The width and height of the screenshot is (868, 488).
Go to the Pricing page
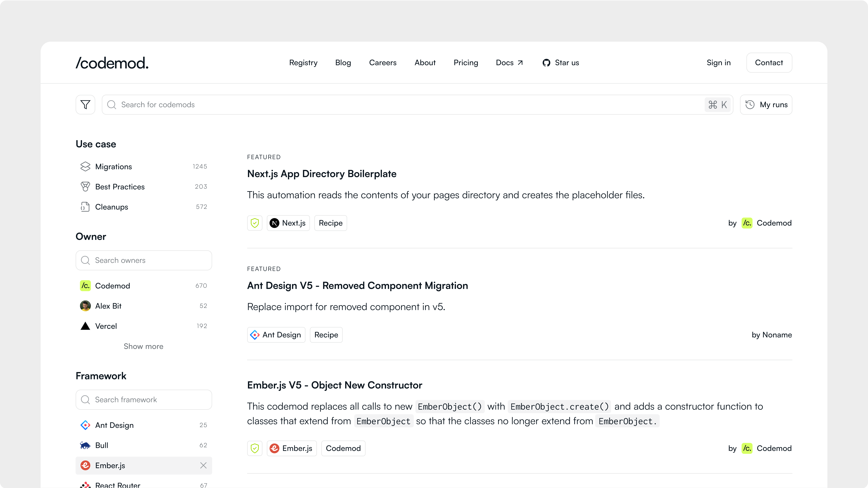pyautogui.click(x=466, y=63)
